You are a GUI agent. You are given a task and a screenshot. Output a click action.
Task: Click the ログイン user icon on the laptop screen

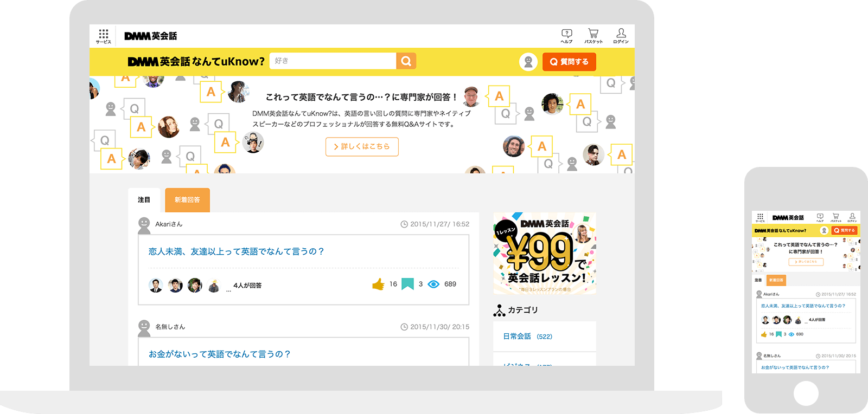tap(621, 36)
